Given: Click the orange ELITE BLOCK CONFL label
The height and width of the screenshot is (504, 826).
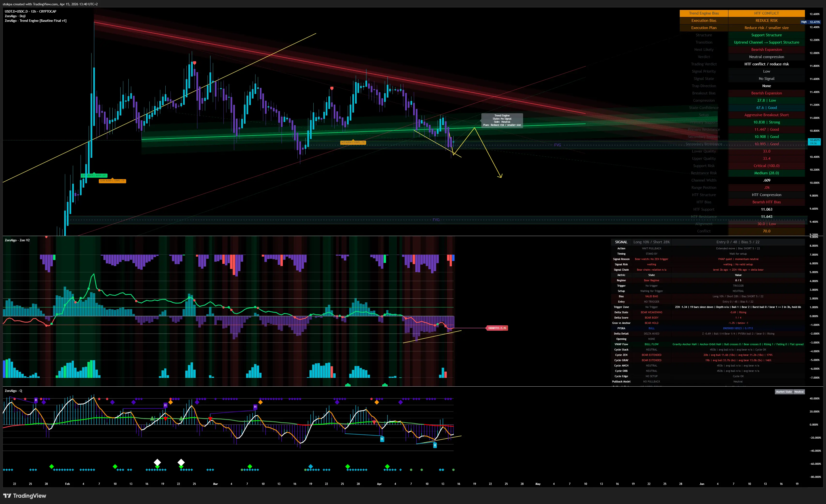Looking at the screenshot, I should 112,181.
